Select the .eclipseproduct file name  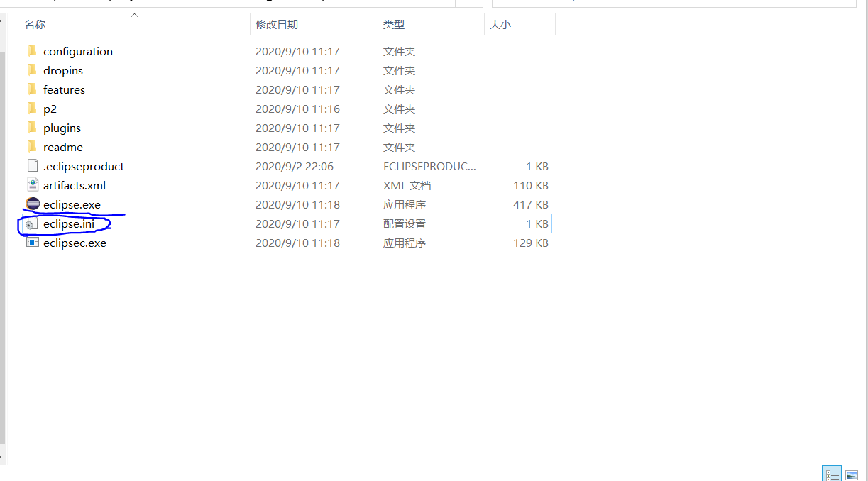84,166
